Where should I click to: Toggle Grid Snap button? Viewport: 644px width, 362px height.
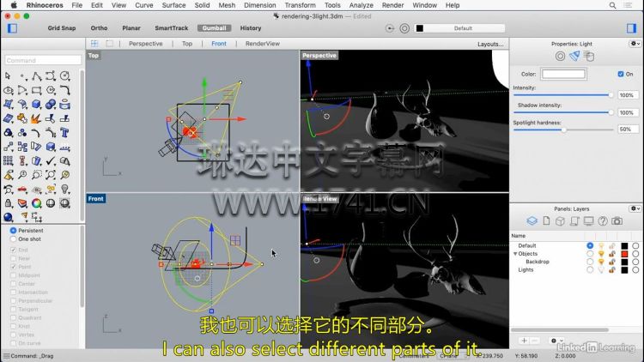[x=62, y=28]
